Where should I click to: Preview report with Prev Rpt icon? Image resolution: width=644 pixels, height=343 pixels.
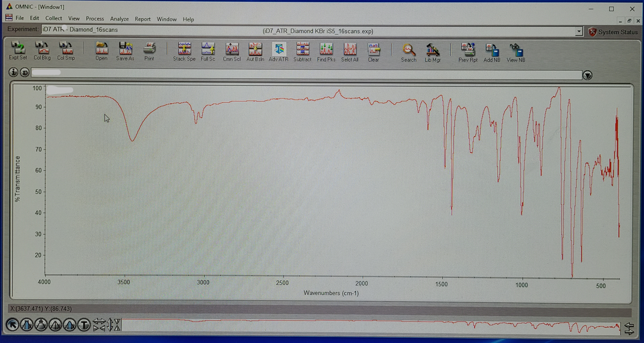(468, 52)
